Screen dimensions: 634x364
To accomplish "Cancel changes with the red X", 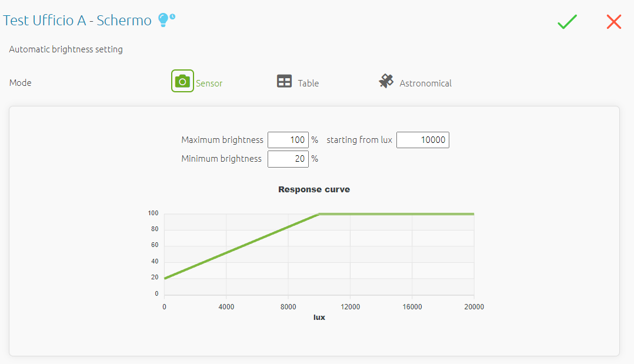I will [613, 22].
